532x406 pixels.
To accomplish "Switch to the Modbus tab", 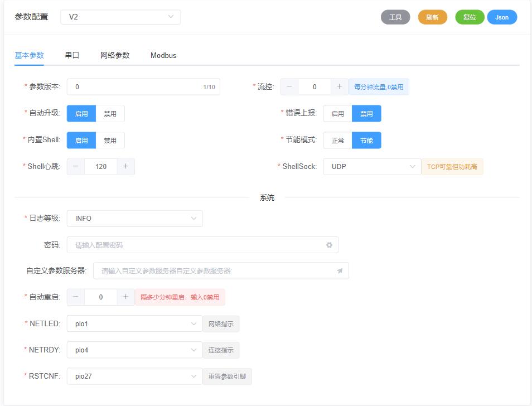I will (163, 55).
